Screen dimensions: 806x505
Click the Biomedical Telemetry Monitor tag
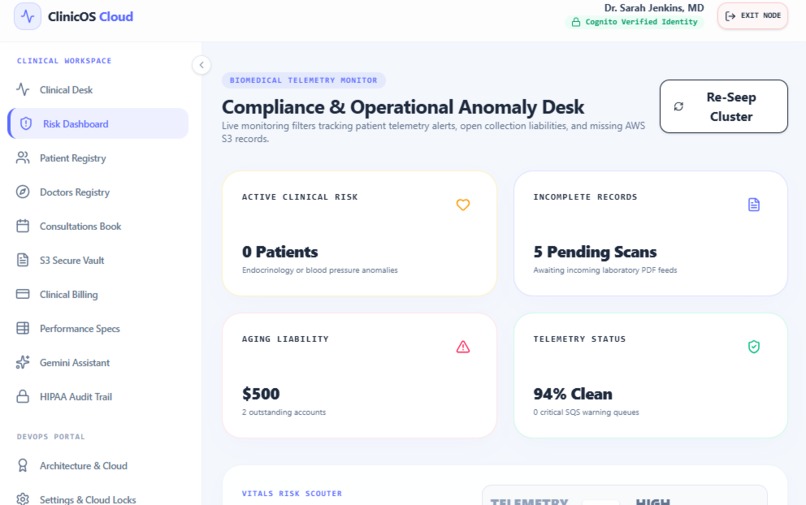click(x=303, y=80)
